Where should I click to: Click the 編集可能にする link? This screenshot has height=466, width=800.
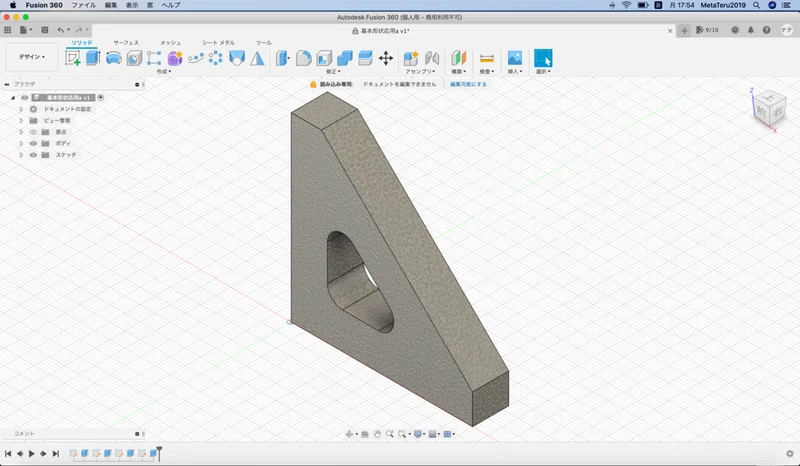[468, 84]
